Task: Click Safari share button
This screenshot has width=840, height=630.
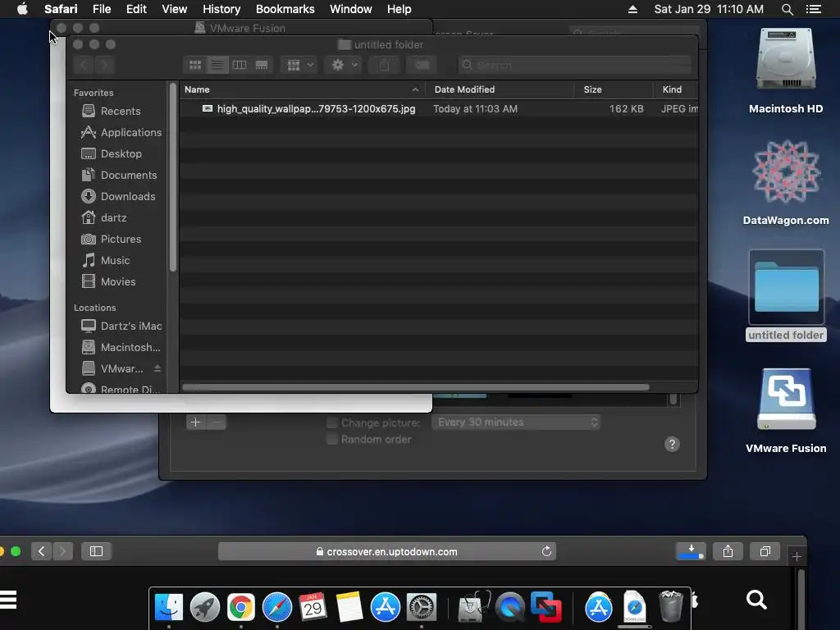Action: tap(728, 551)
